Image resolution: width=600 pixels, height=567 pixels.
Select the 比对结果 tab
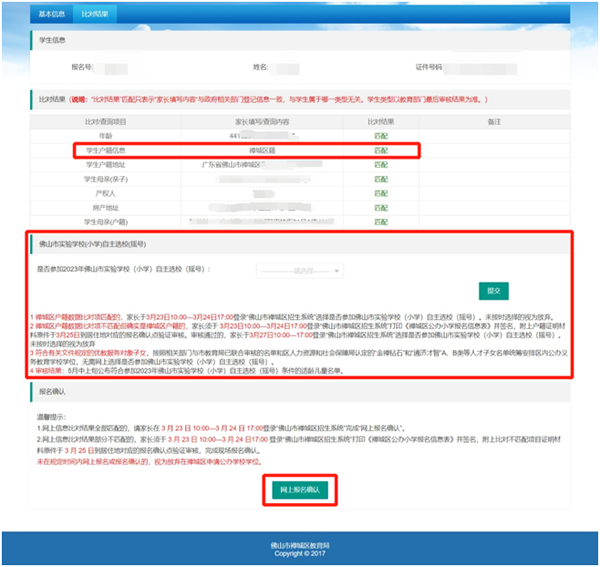[95, 15]
